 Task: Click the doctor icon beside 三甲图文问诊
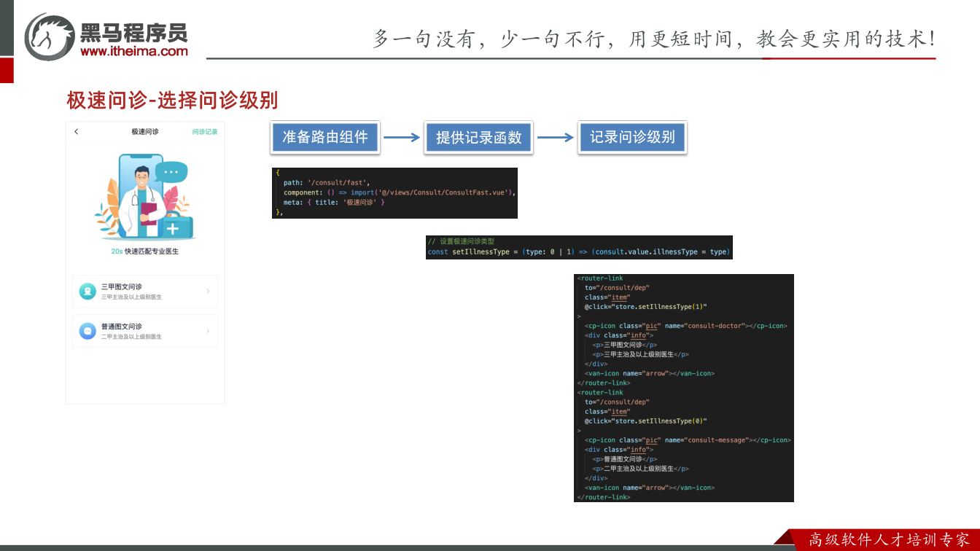tap(87, 292)
